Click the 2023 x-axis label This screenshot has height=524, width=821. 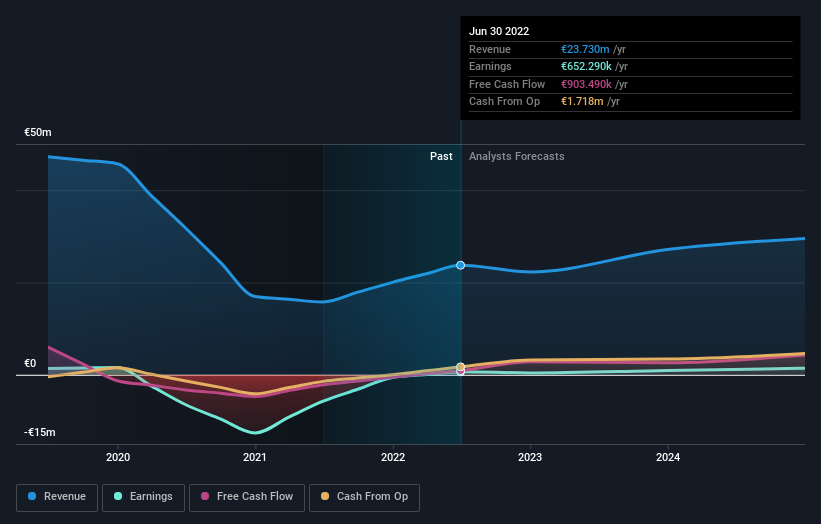point(530,457)
